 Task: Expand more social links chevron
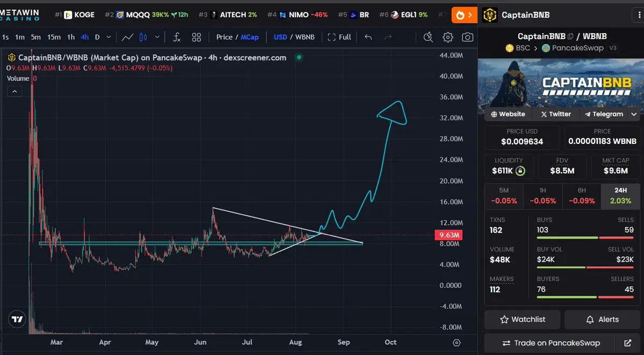634,114
